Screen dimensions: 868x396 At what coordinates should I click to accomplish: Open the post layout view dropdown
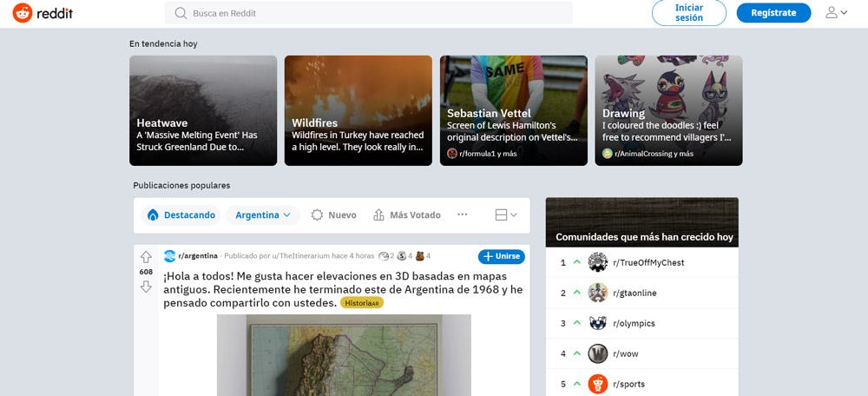[x=505, y=214]
